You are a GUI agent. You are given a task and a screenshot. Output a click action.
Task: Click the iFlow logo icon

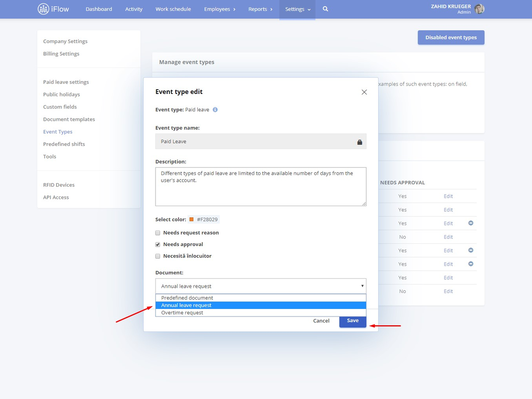click(x=43, y=9)
